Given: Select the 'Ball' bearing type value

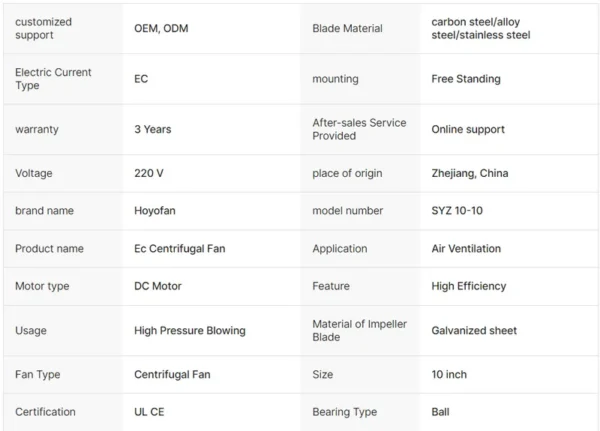Looking at the screenshot, I should coord(440,412).
